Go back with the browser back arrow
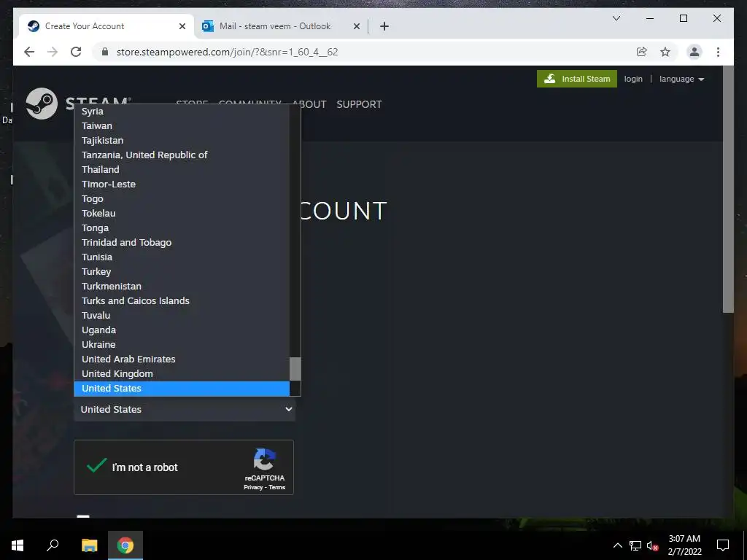The height and width of the screenshot is (560, 747). coord(29,52)
